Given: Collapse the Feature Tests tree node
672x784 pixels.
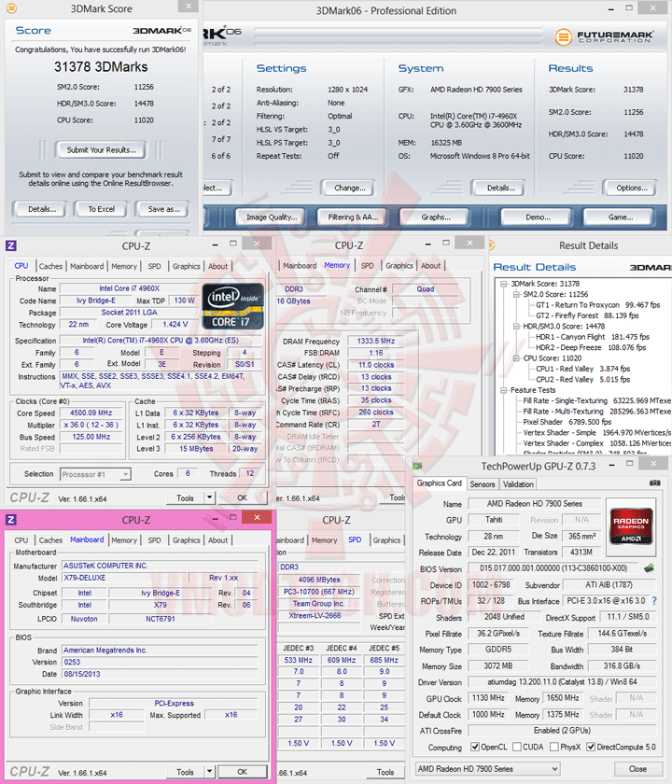Looking at the screenshot, I should tap(504, 390).
